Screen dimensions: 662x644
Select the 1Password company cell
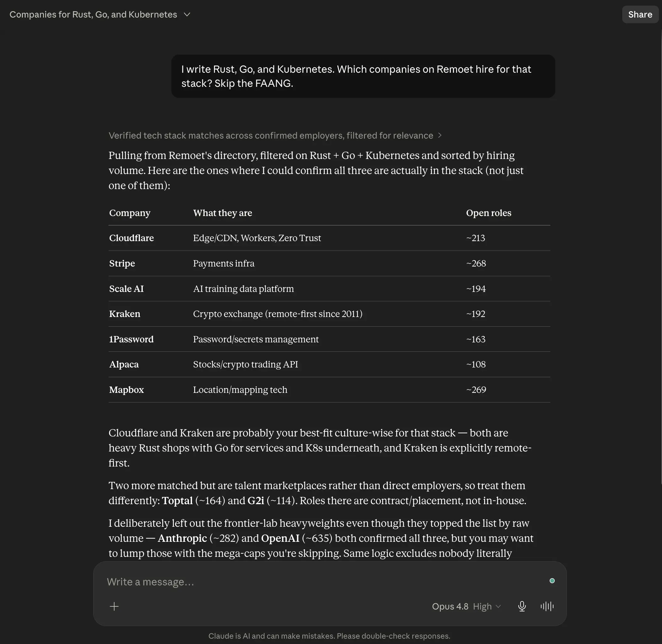tap(131, 339)
